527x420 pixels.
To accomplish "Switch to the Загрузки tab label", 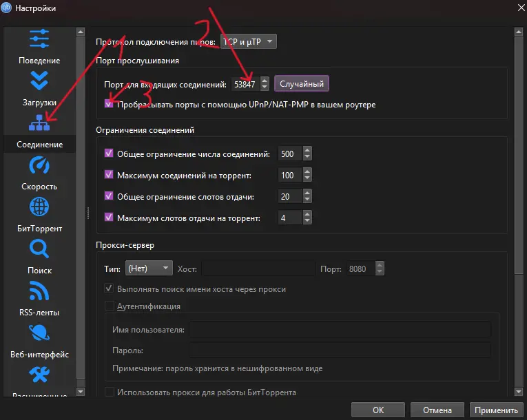I will [x=39, y=103].
